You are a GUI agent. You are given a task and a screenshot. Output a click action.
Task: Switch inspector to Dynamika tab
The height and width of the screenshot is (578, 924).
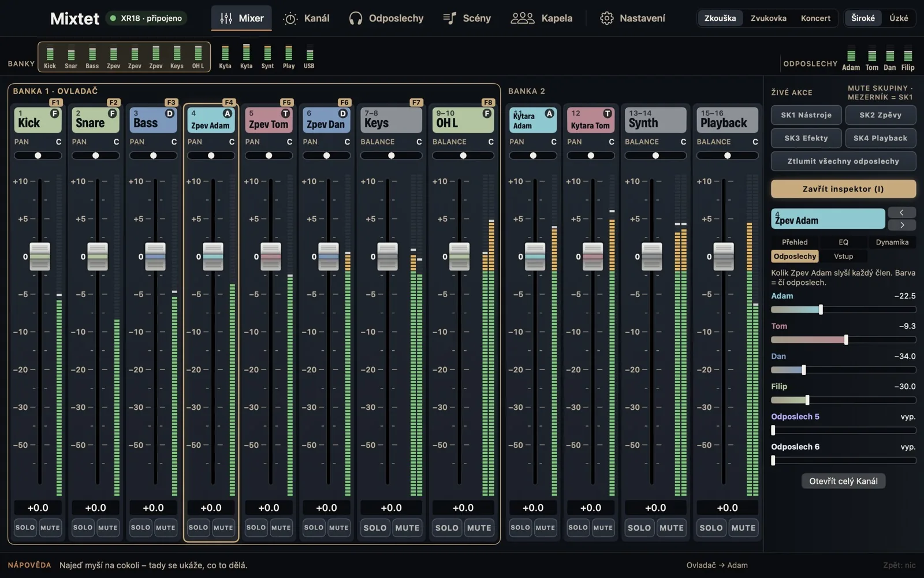[x=892, y=242]
